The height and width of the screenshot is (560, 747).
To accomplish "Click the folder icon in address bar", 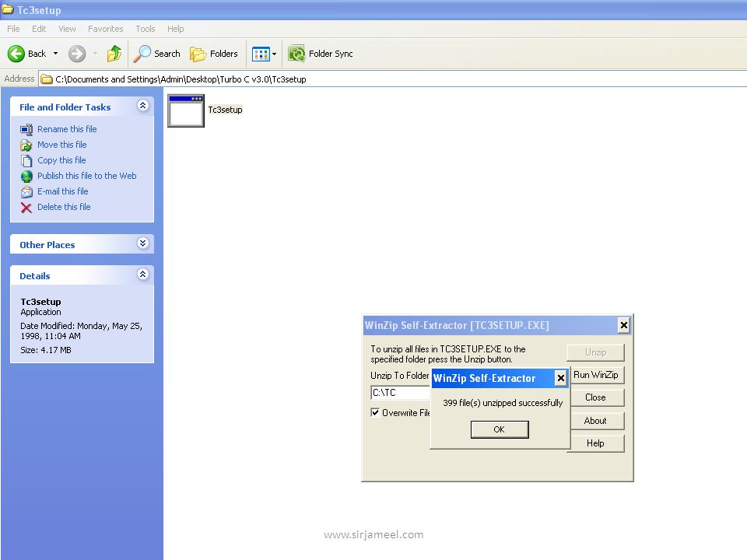I will 46,79.
